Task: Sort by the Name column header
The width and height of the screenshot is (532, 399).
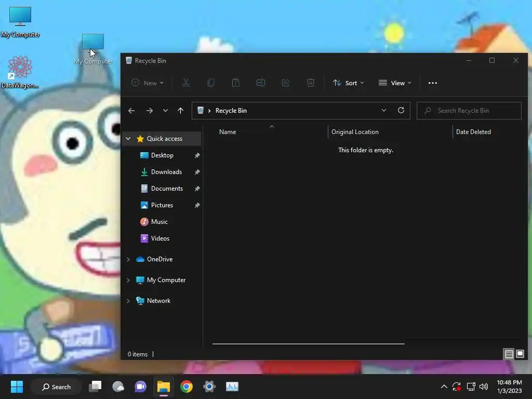Action: point(271,131)
